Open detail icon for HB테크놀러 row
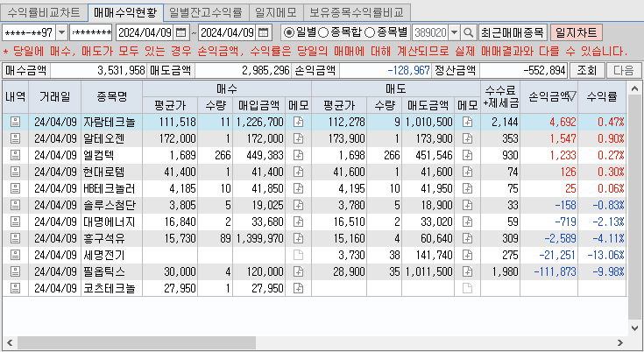 point(15,188)
